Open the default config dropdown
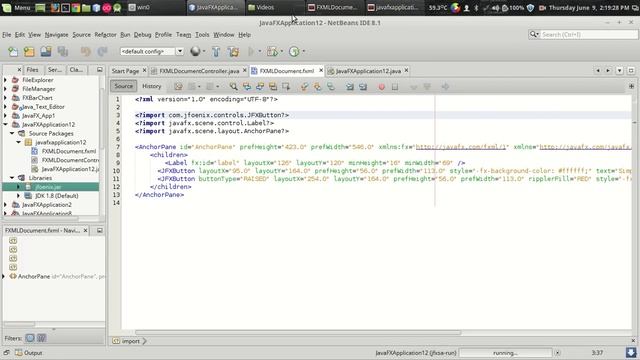Viewport: 640px width, 360px height. (x=180, y=51)
